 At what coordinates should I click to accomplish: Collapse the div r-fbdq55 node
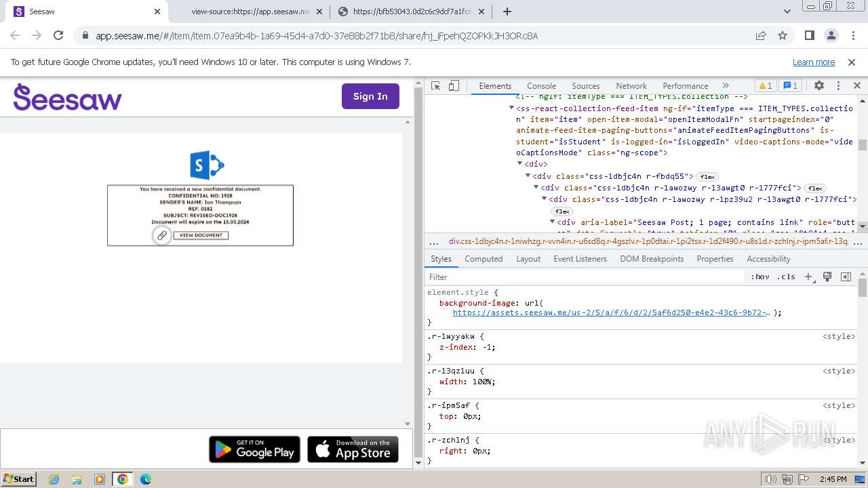pos(528,176)
